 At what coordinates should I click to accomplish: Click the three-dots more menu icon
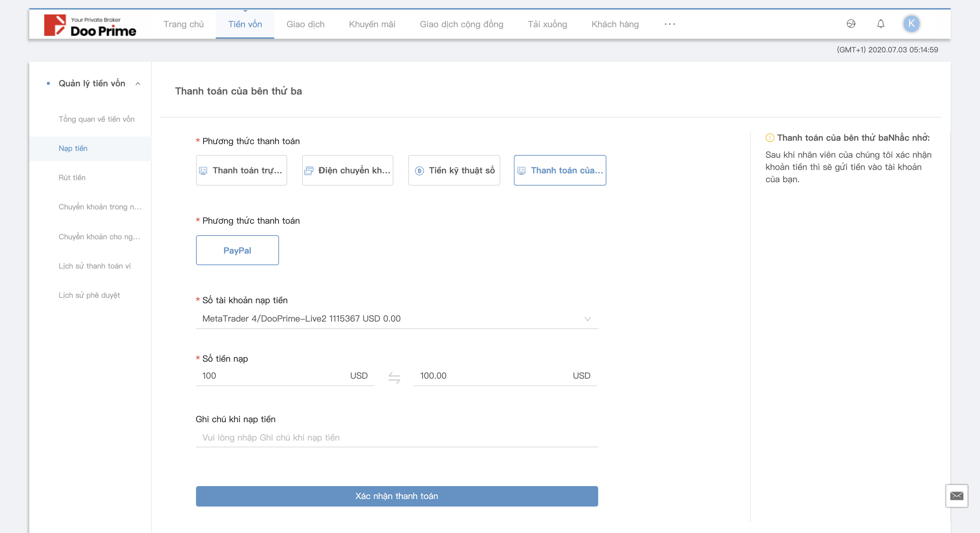pyautogui.click(x=670, y=24)
